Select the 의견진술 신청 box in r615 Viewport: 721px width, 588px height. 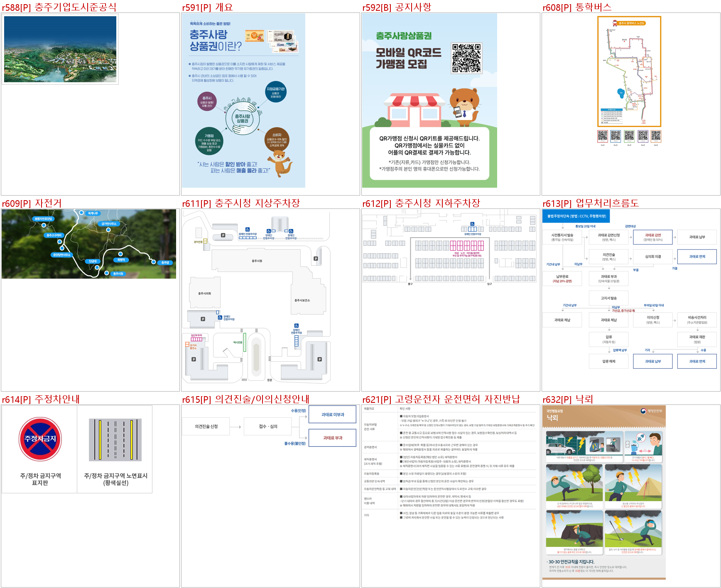click(206, 426)
